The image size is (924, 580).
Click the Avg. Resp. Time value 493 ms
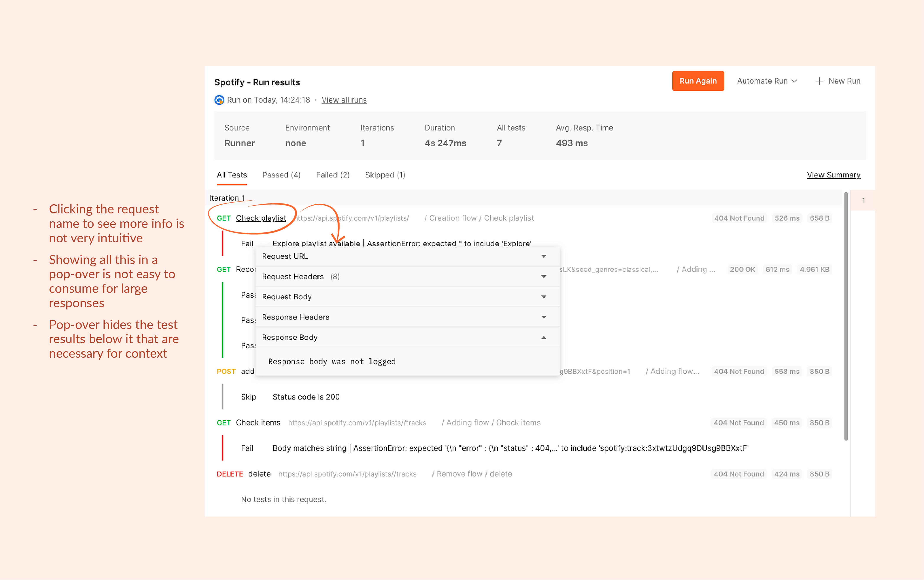(x=571, y=143)
